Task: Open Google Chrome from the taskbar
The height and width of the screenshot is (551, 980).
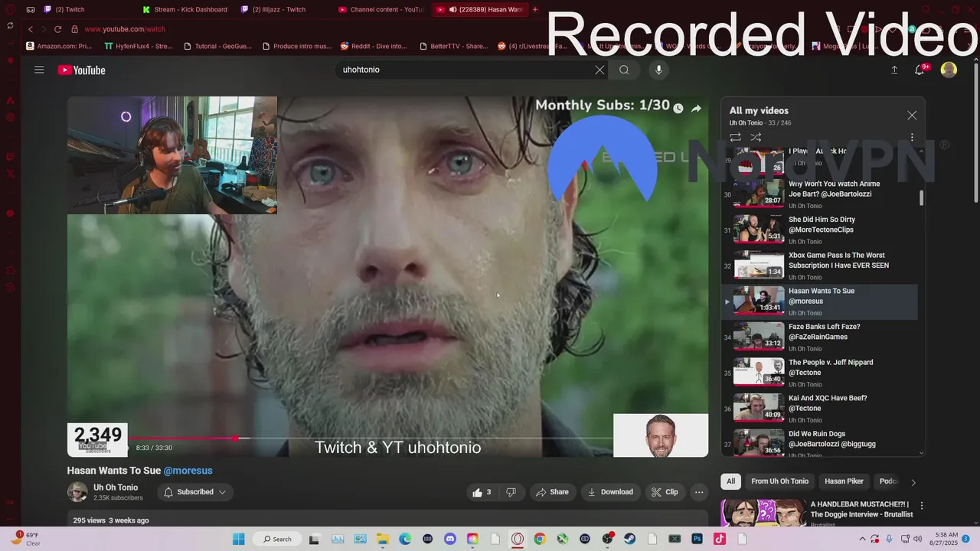Action: click(540, 539)
